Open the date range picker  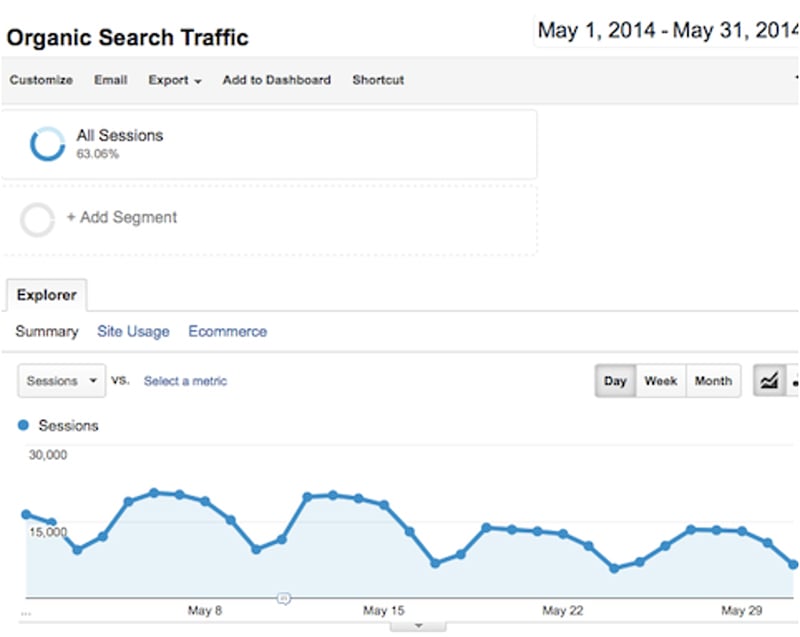[666, 31]
